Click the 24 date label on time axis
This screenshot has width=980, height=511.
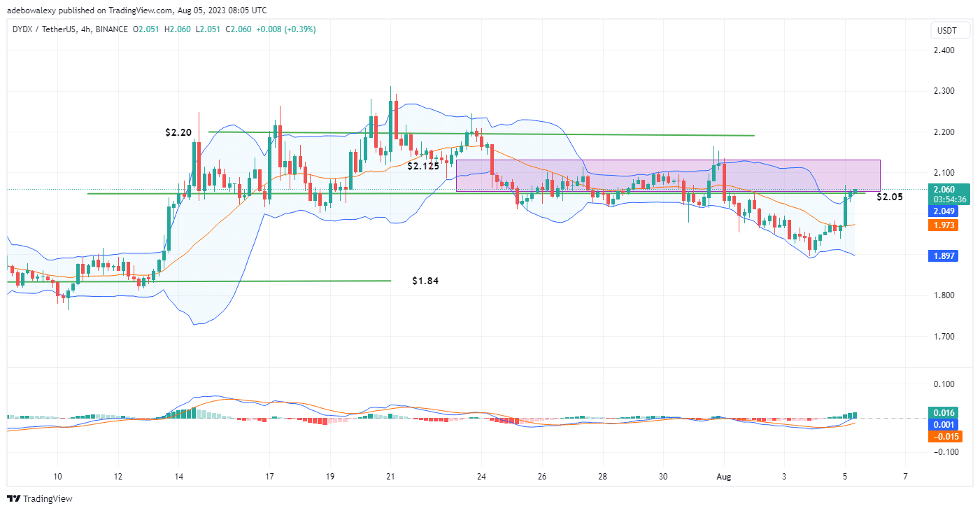(482, 477)
